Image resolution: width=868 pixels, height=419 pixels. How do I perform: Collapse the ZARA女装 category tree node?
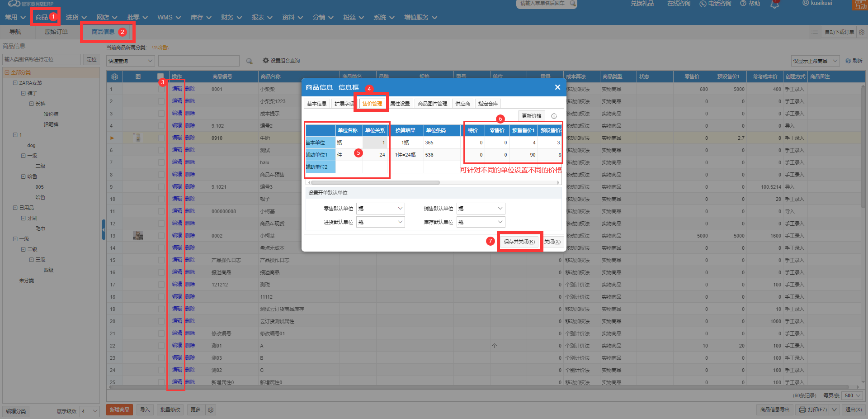(15, 83)
